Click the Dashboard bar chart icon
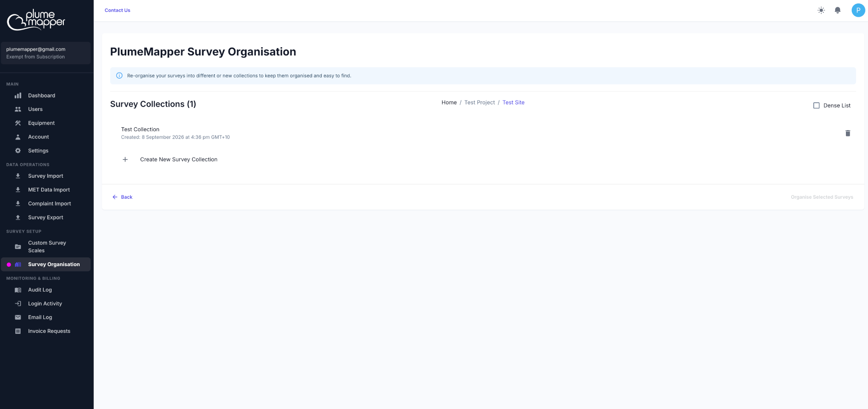This screenshot has height=409, width=868. (18, 96)
